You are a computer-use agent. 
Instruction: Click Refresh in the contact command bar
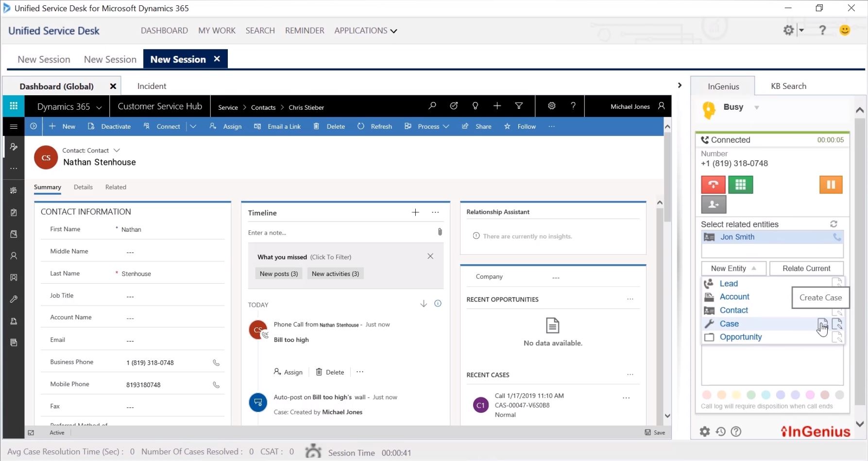click(374, 126)
